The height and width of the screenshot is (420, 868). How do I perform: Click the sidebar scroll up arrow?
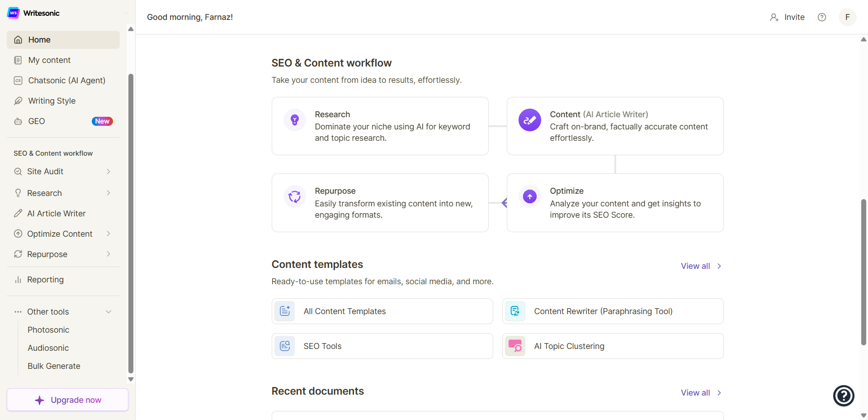(131, 29)
